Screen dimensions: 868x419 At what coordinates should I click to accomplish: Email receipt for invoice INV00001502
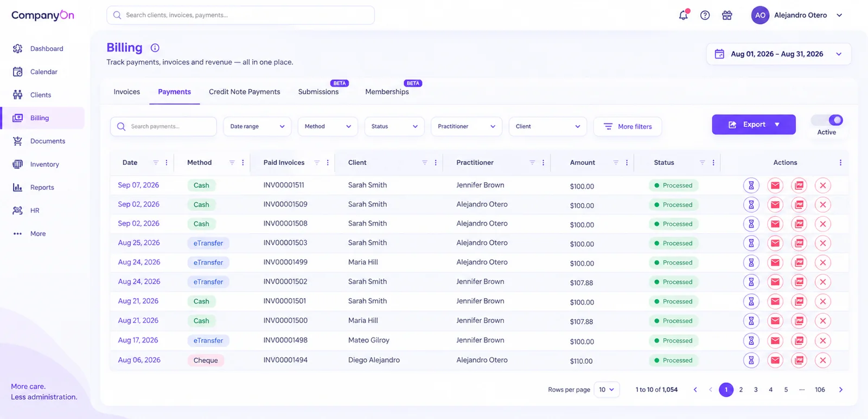click(x=775, y=282)
